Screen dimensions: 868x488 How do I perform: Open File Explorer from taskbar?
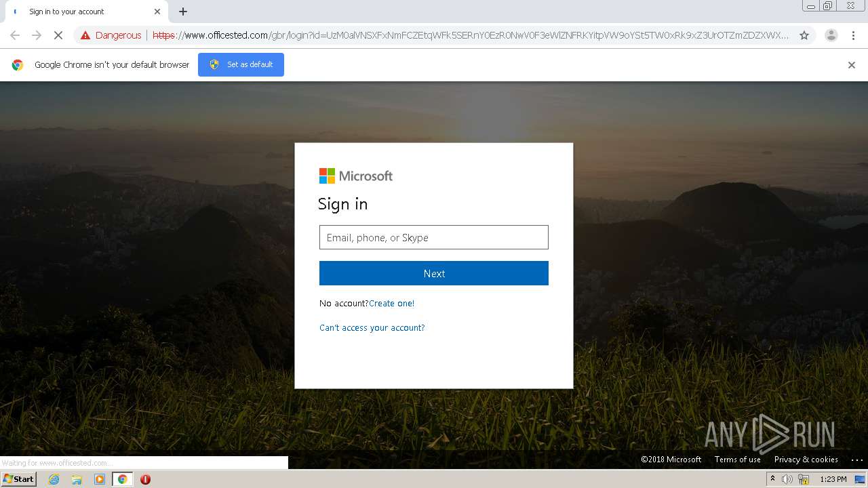(77, 479)
